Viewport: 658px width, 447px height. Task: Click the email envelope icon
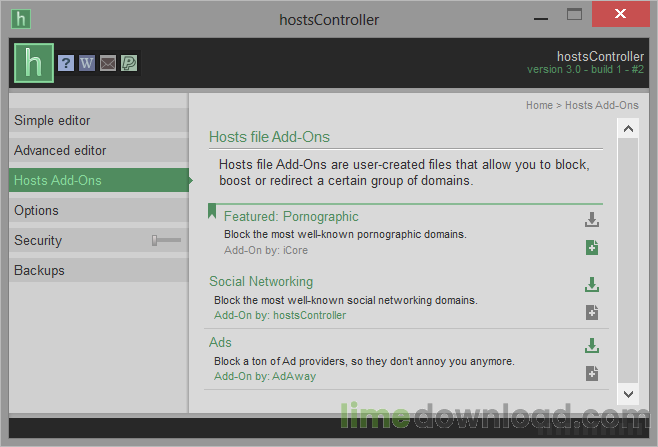(x=108, y=63)
